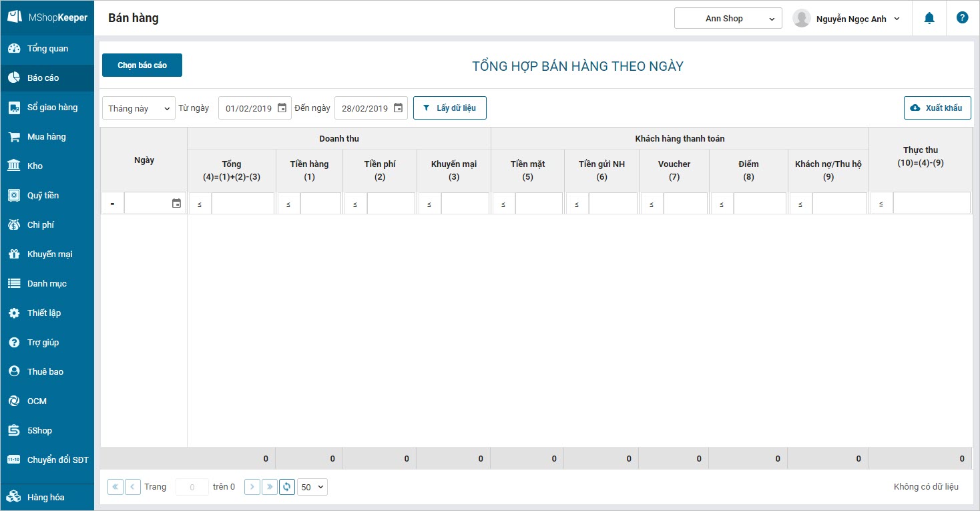Click the Khuyến mại gift icon
Screen dimensions: 980x511
(x=14, y=254)
